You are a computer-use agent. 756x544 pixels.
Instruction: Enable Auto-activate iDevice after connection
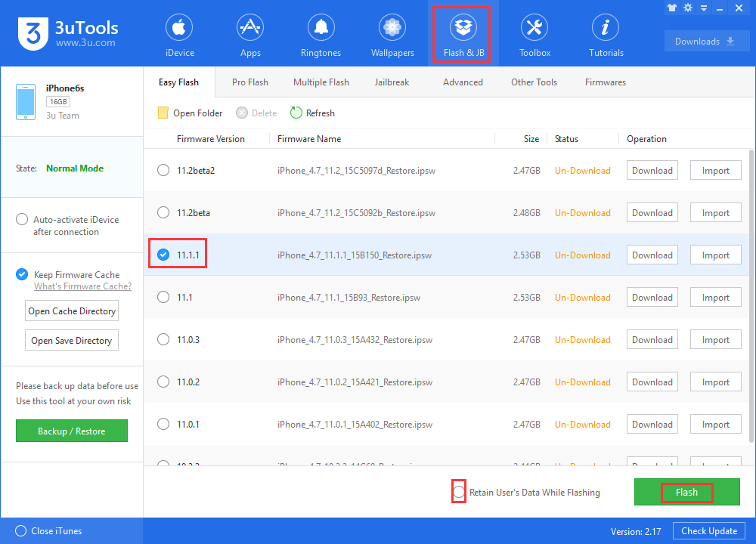(22, 219)
